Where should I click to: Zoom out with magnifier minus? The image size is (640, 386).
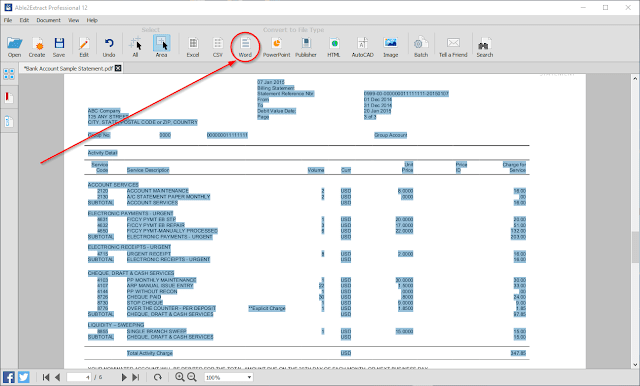192,377
